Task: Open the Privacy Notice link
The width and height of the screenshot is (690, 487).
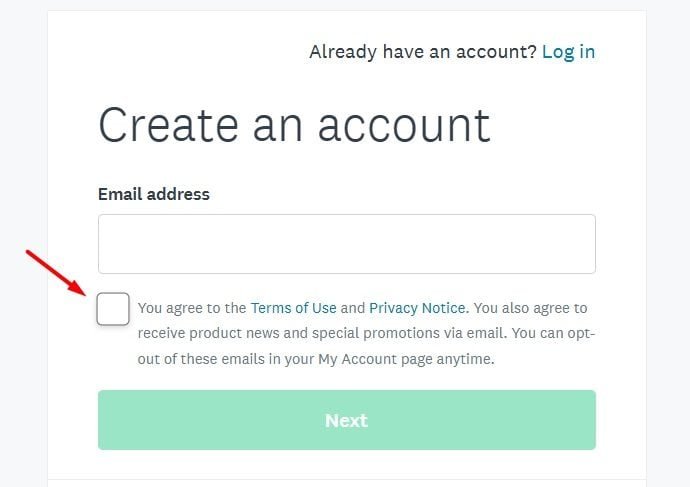Action: tap(417, 308)
